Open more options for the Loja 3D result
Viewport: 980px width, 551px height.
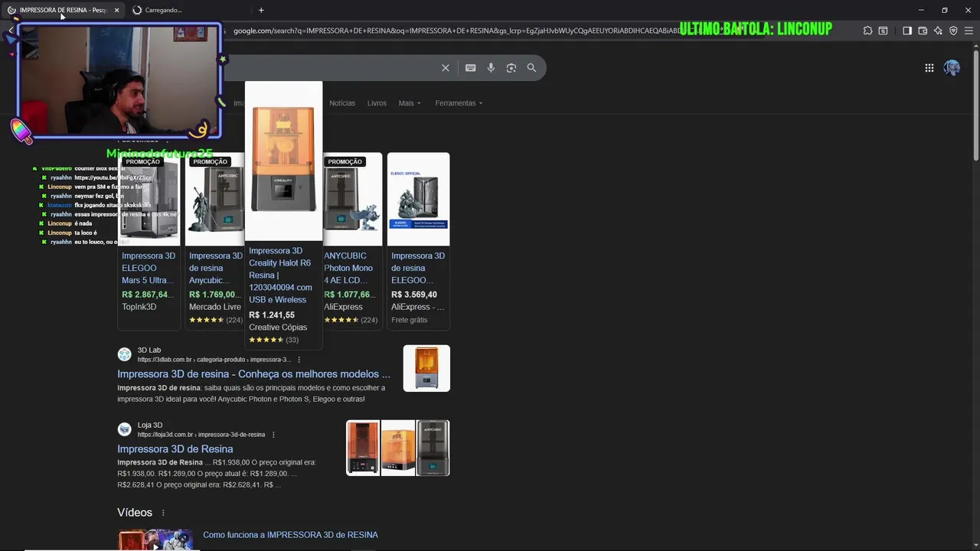273,435
